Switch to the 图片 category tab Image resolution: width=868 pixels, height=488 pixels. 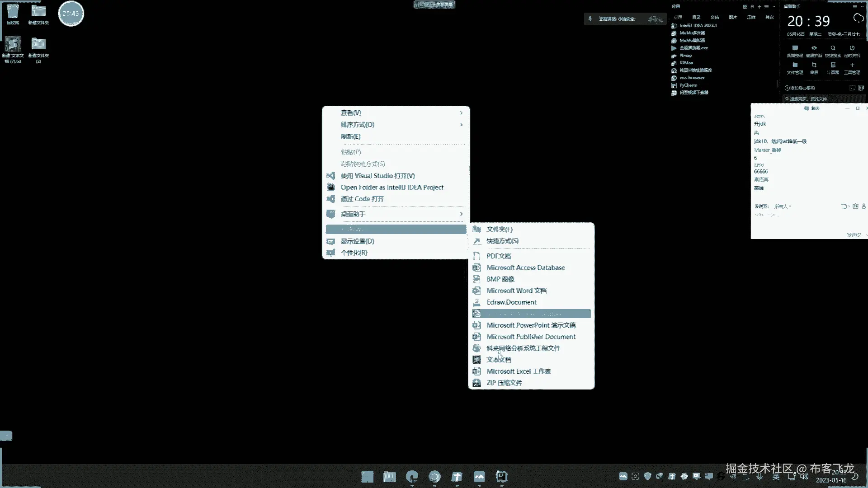[x=733, y=17]
